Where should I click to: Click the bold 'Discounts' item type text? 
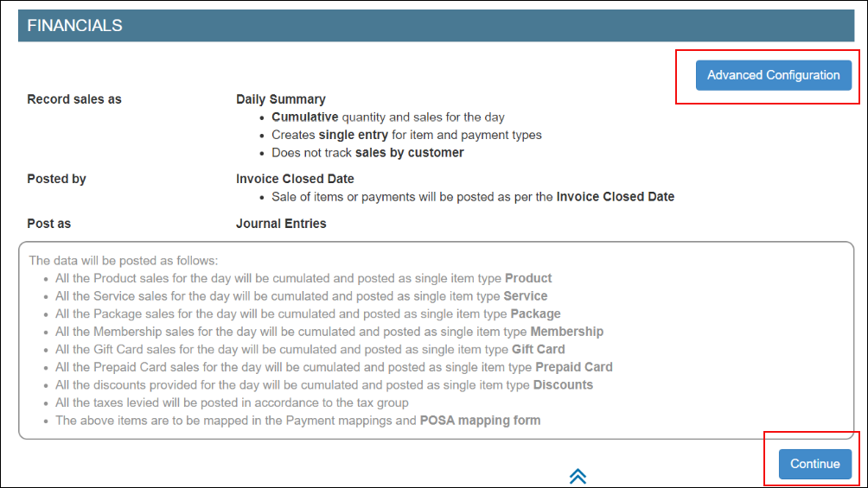(x=563, y=384)
